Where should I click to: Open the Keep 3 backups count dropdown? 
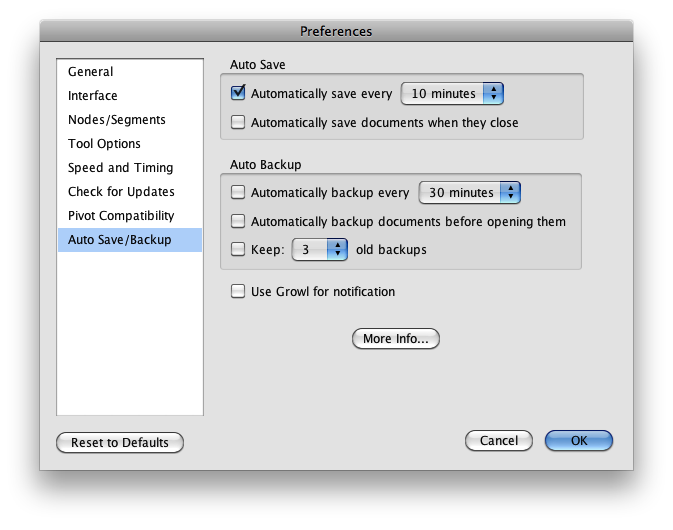[319, 249]
